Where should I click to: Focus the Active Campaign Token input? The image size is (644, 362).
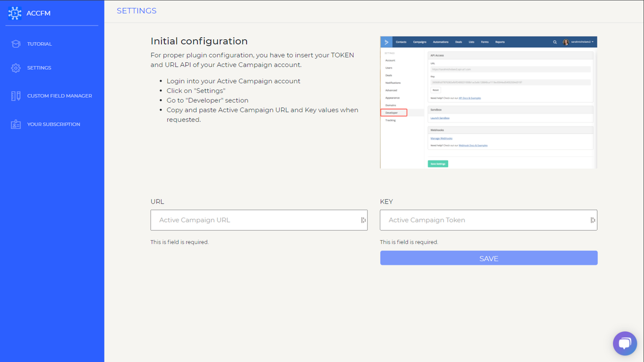point(489,220)
